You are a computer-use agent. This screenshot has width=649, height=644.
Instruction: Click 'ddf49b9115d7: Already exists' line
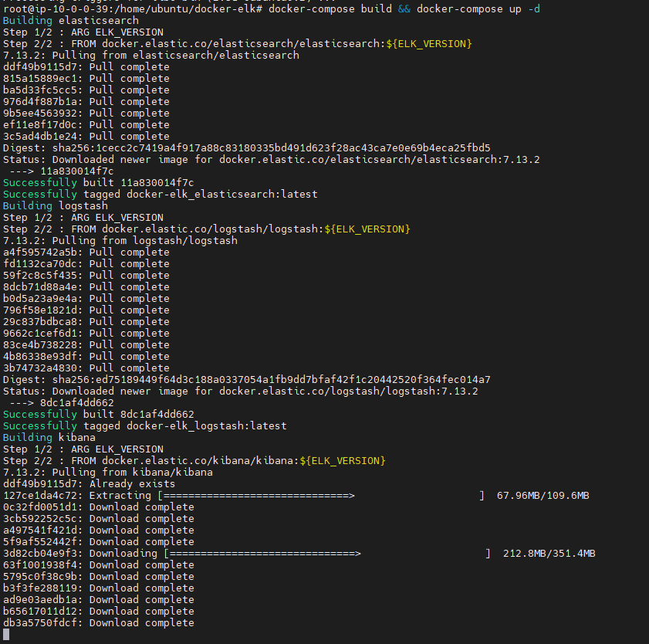tap(89, 484)
